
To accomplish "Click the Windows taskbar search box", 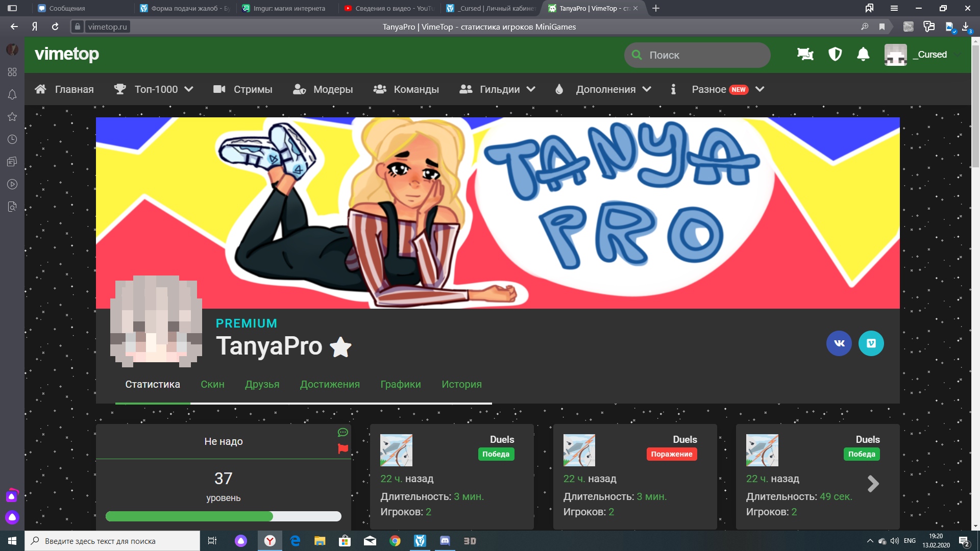I will click(112, 541).
